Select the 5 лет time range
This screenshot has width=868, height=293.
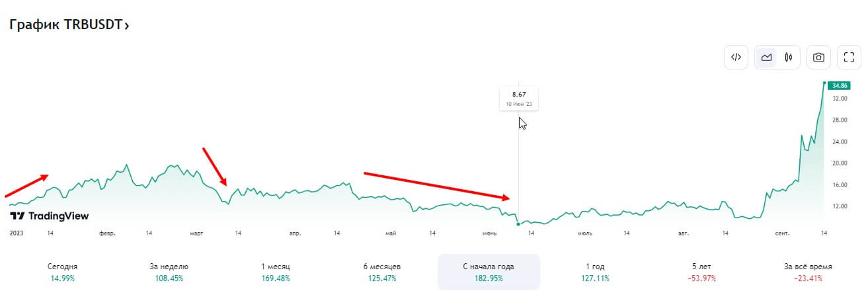coord(701,272)
